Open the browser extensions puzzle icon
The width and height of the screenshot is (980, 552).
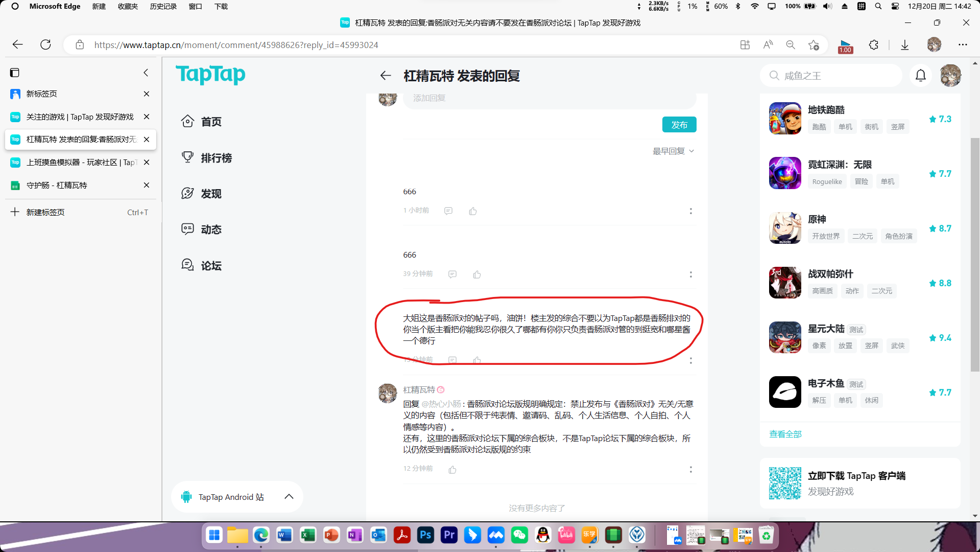point(874,45)
